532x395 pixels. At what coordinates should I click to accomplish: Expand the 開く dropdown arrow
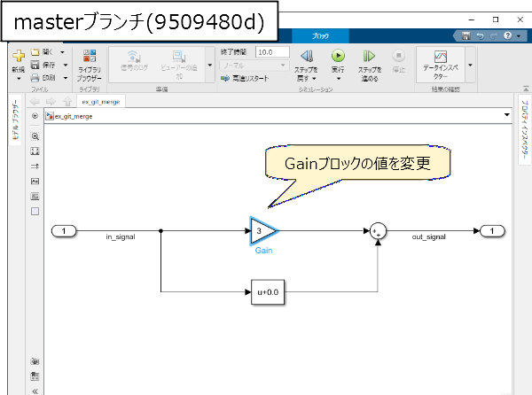(62, 52)
